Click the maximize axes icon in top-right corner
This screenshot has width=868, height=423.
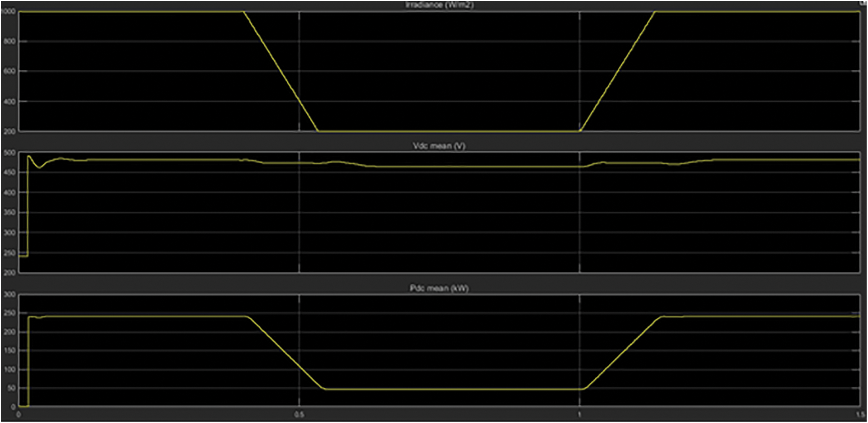click(863, 3)
